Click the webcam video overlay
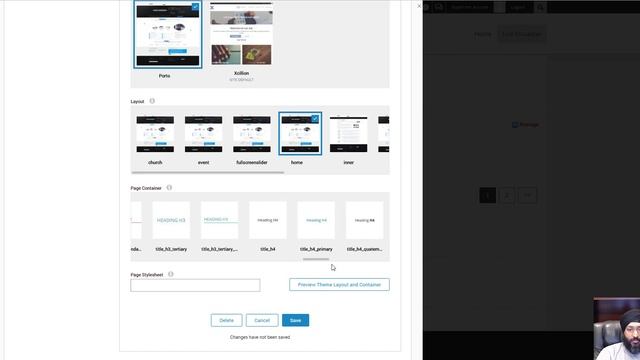Image resolution: width=640 pixels, height=360 pixels. 617,329
